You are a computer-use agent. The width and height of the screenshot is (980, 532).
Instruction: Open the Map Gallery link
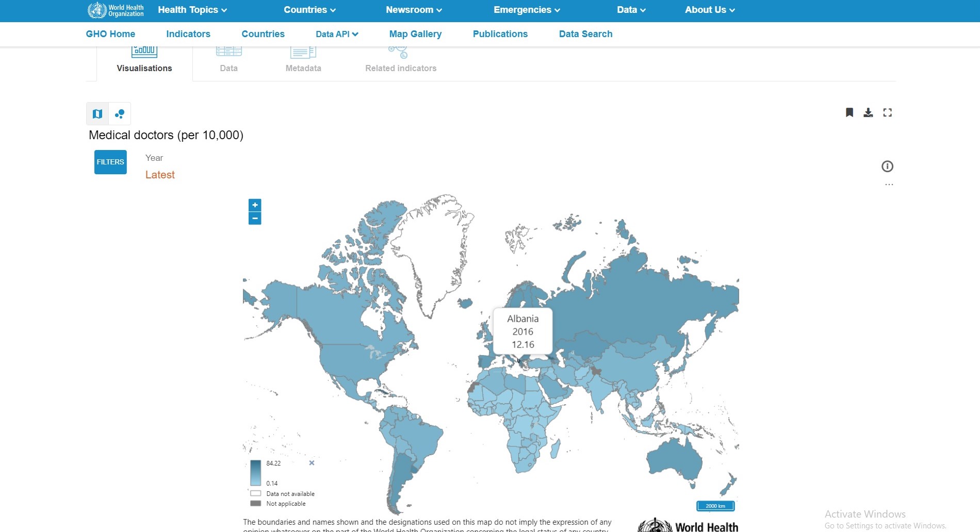point(415,34)
